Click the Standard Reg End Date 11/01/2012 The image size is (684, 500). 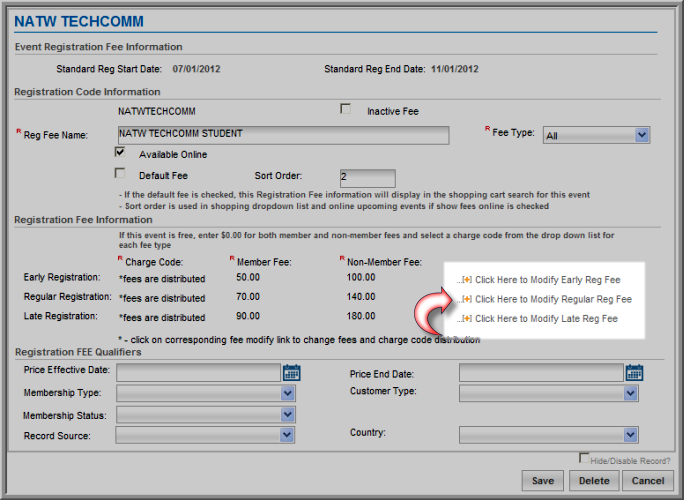click(455, 69)
